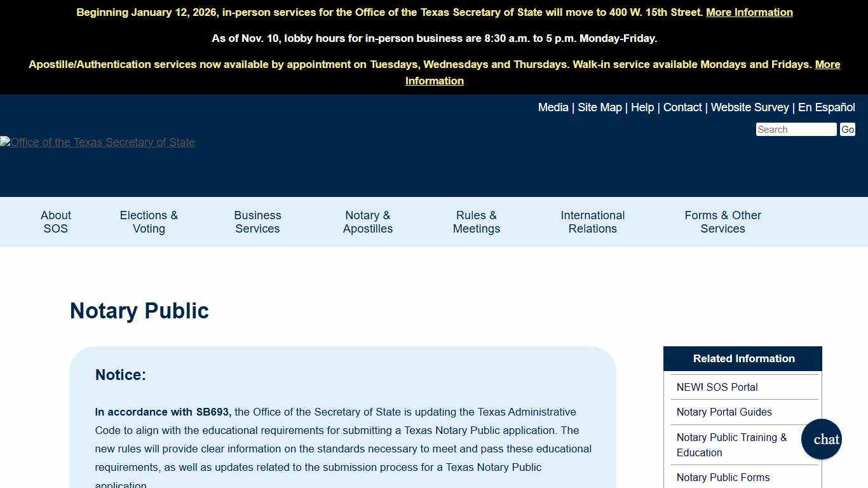
Task: Open the Business Services menu
Action: pyautogui.click(x=257, y=221)
